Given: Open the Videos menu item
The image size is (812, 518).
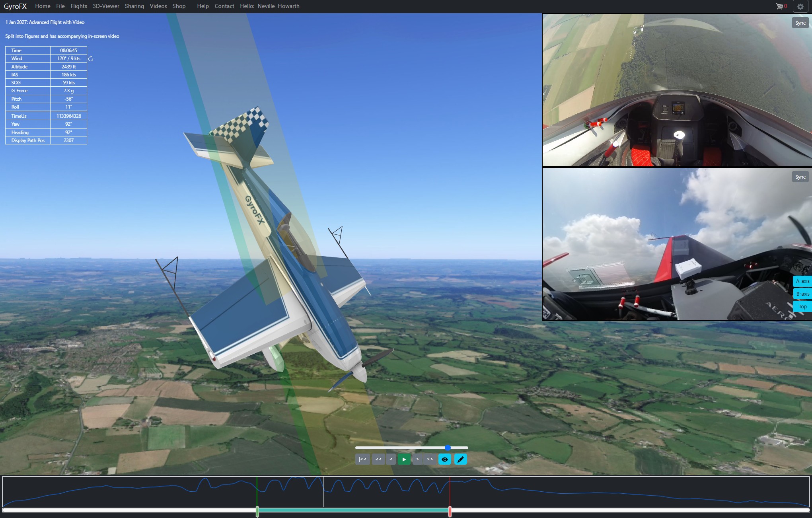Looking at the screenshot, I should pos(158,6).
